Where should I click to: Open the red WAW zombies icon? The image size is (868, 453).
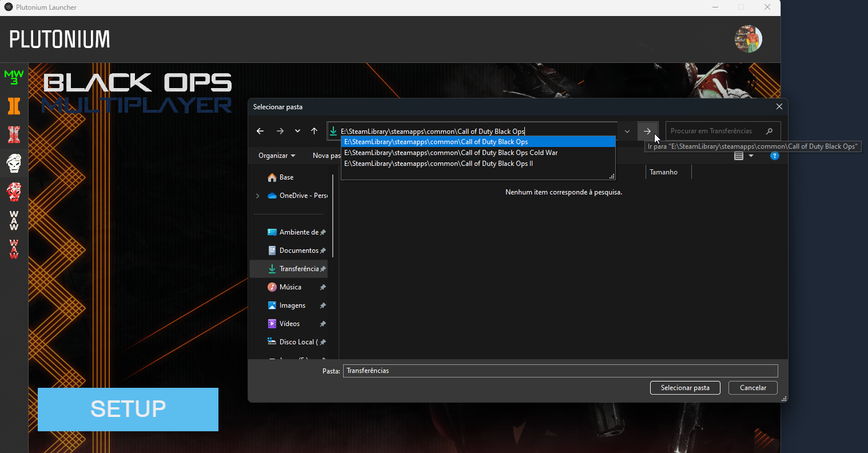[x=14, y=249]
